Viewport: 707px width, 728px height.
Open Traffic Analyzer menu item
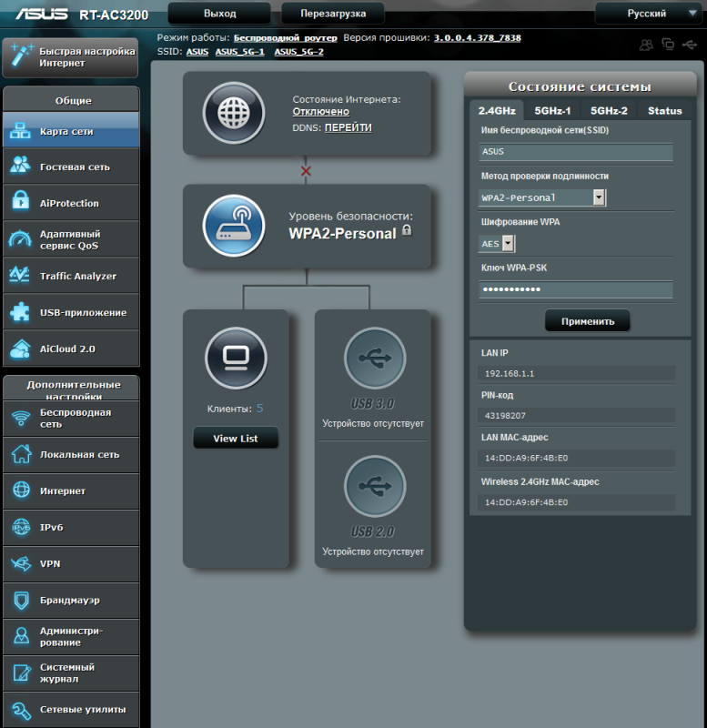(x=71, y=276)
